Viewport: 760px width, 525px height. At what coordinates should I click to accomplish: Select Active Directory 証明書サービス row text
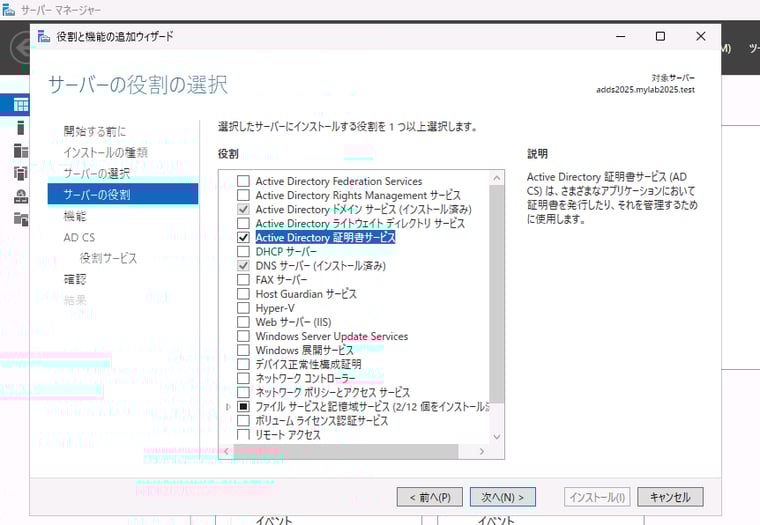point(325,238)
